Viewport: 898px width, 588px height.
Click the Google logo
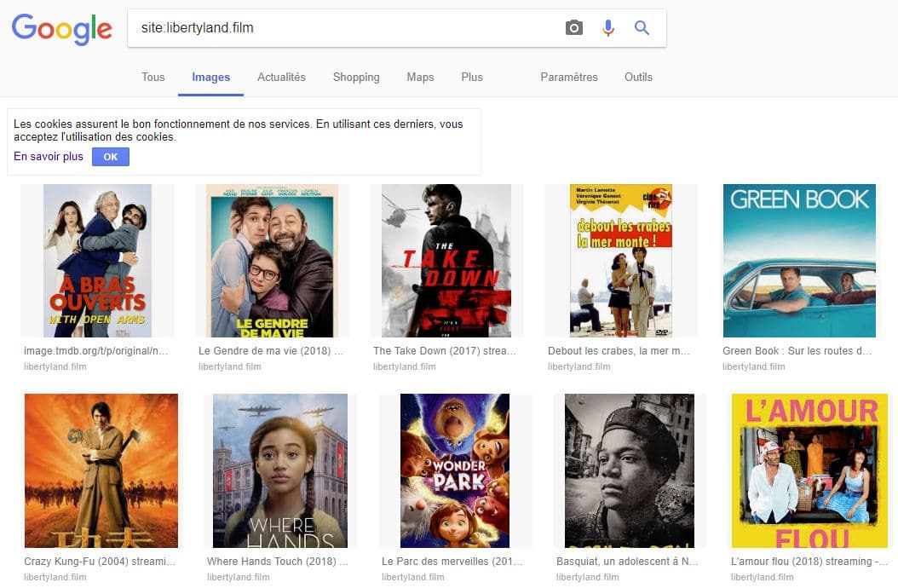click(x=62, y=29)
